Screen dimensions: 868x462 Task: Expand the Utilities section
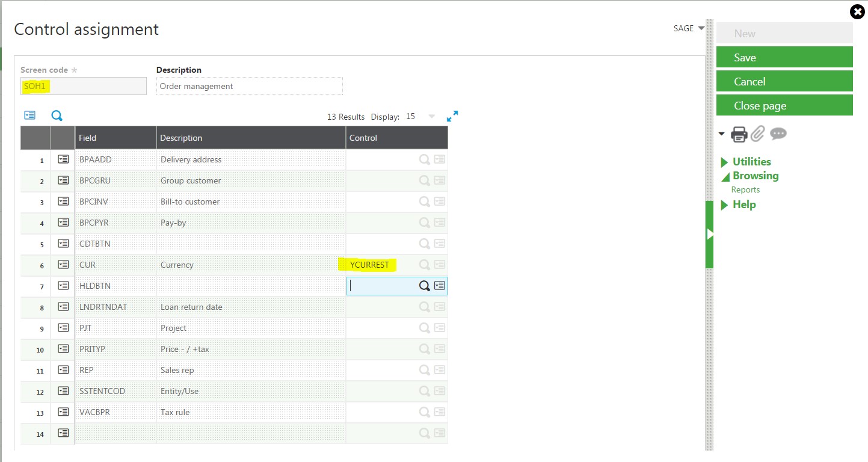(750, 161)
